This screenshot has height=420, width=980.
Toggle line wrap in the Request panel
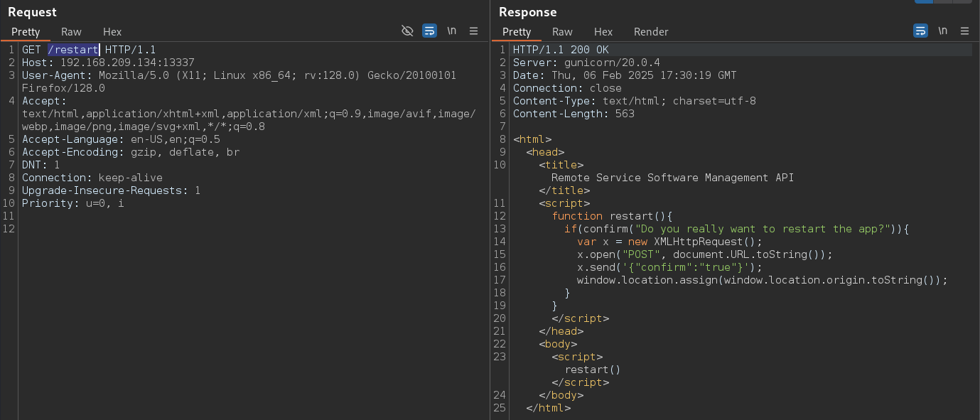pos(429,31)
